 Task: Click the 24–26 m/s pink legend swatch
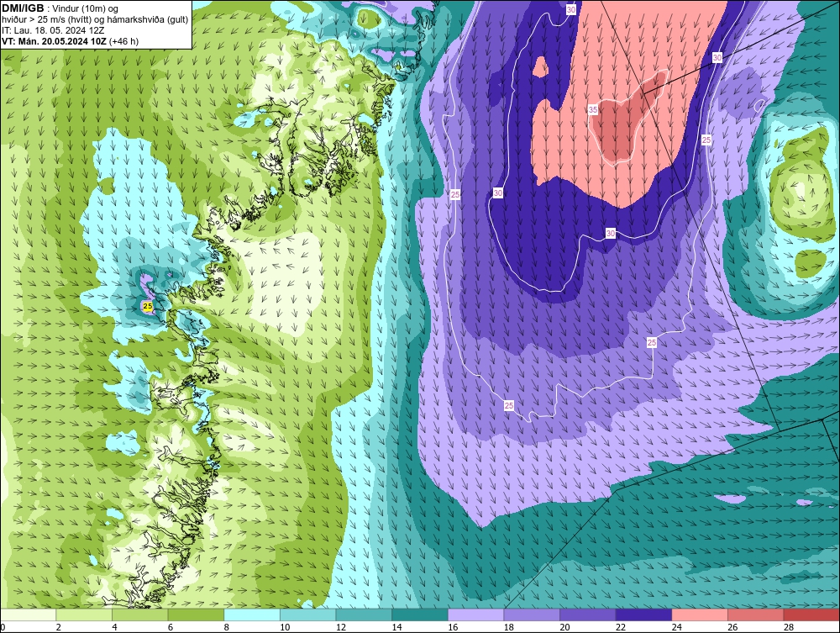point(700,615)
